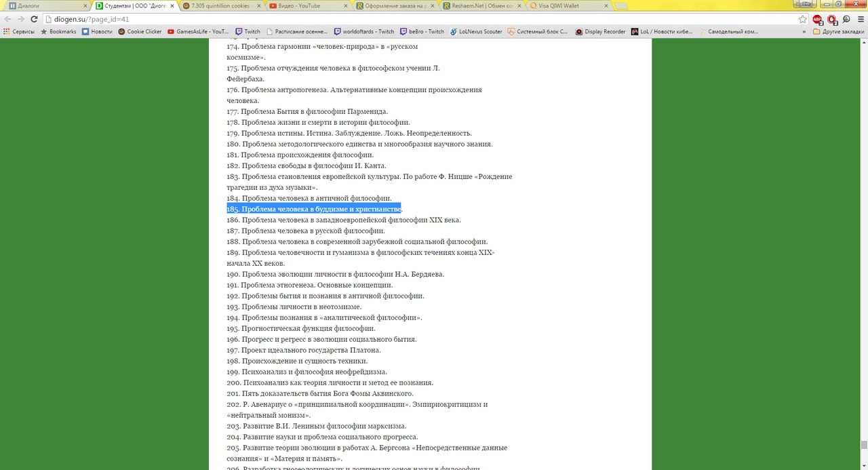The height and width of the screenshot is (470, 868).
Task: Open the Bookmarks folder in bookmarks bar
Action: point(58,31)
